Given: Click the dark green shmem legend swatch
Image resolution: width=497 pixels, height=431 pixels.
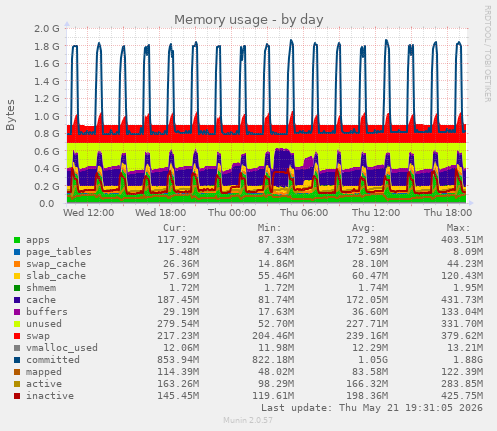Looking at the screenshot, I should 17,288.
